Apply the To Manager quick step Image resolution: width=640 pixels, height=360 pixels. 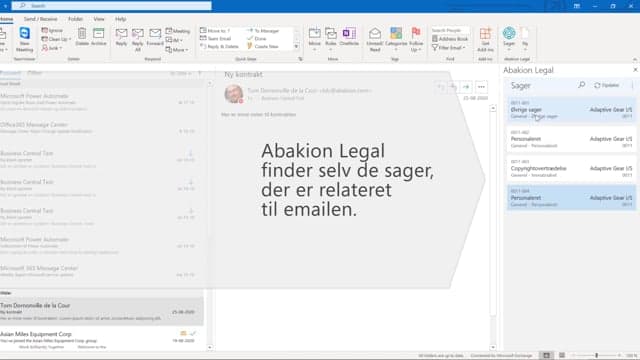(263, 31)
